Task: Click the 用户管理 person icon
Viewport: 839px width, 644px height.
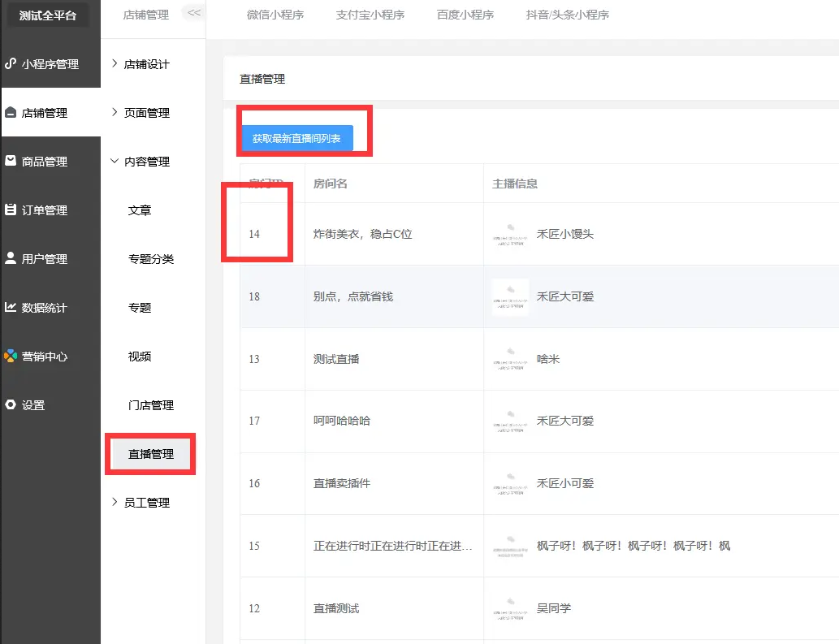Action: (11, 258)
